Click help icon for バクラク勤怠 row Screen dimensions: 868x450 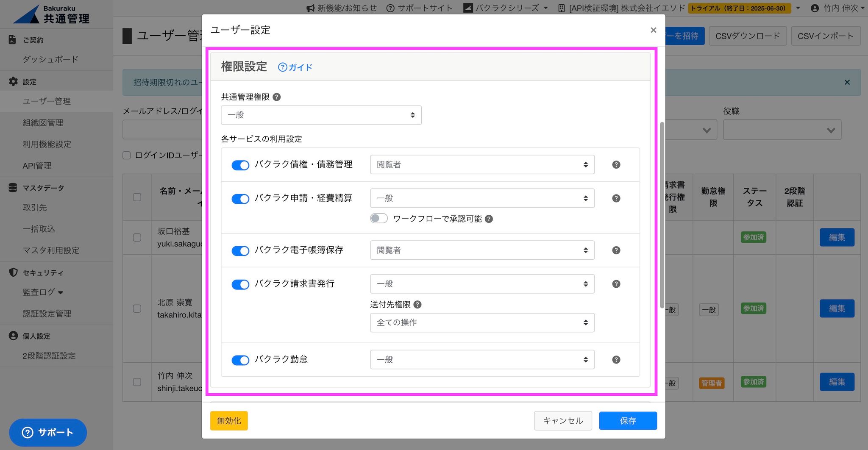(x=616, y=360)
